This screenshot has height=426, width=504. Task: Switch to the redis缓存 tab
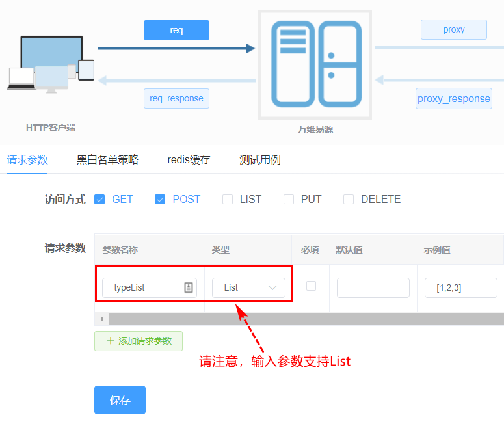coord(189,160)
